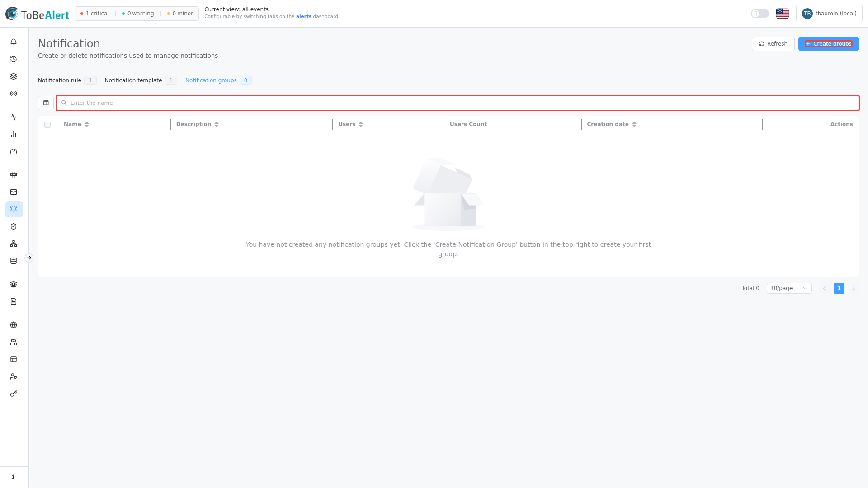Switch to Notification rule tab
Screen dimensions: 868x488
(67, 80)
